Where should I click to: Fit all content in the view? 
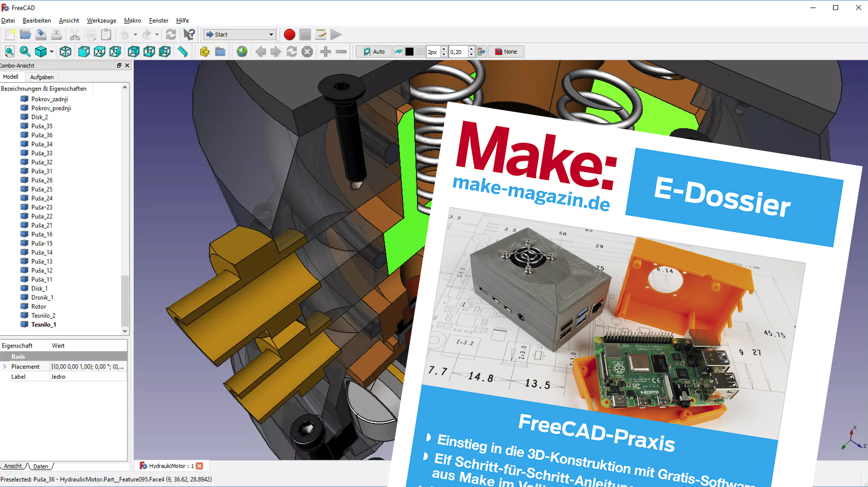(10, 52)
